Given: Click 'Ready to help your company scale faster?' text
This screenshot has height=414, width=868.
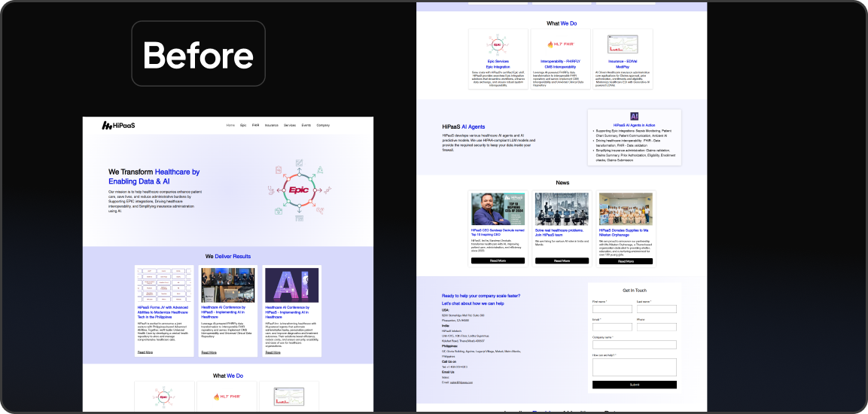Looking at the screenshot, I should click(481, 296).
